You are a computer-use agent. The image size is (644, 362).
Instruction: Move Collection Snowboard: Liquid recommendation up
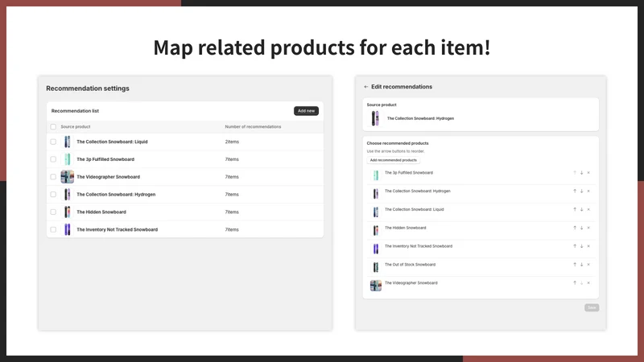575,210
